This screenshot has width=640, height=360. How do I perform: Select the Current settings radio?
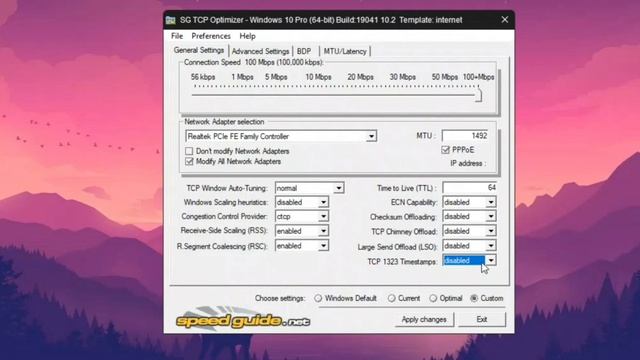tap(391, 298)
